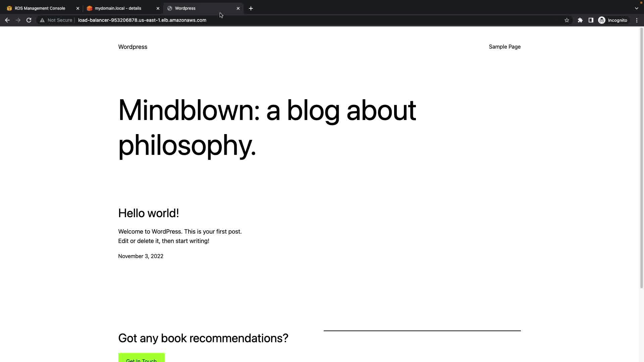Screen dimensions: 644x362
Task: Click the Wordpress site title link
Action: point(132,47)
